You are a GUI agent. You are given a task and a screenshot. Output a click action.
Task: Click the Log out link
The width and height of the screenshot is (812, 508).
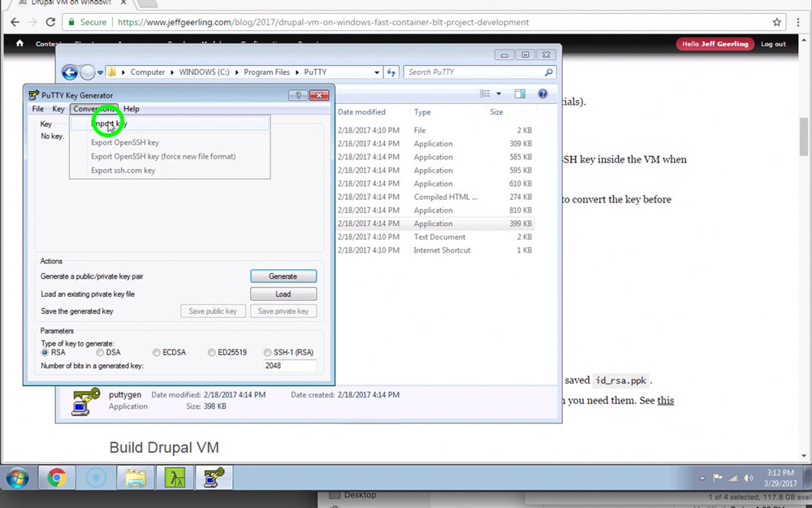coord(773,44)
